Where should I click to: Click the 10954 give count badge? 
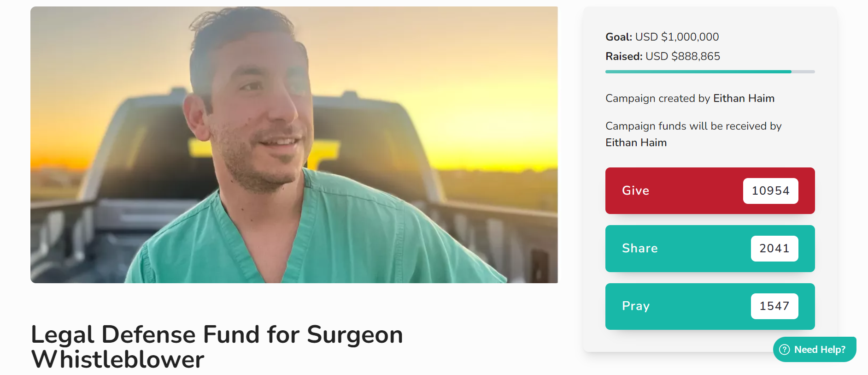pos(770,190)
